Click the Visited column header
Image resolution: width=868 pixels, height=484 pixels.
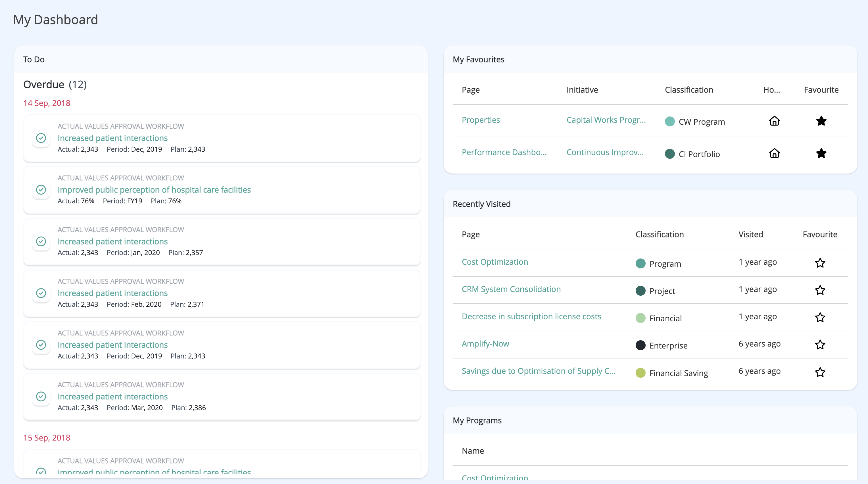[x=751, y=235]
